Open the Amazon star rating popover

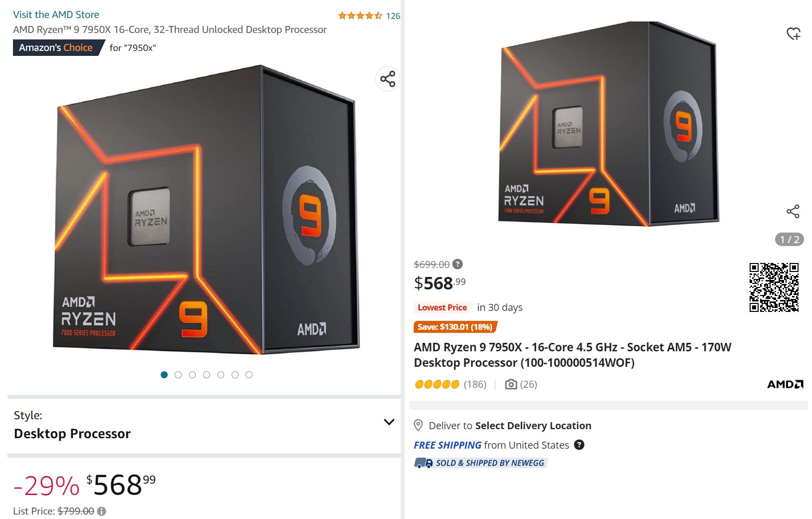tap(360, 15)
